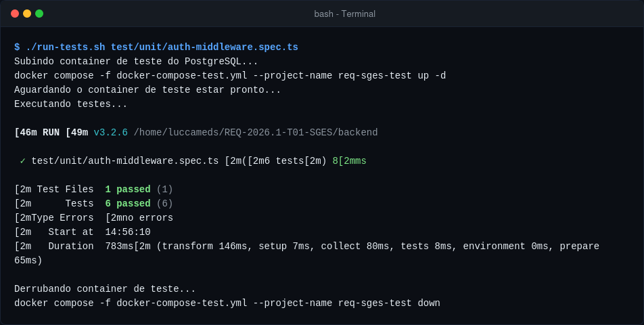Viewport: 644px width, 325px height.
Task: Click "Derrubando container de teste..." line
Action: pyautogui.click(x=105, y=289)
